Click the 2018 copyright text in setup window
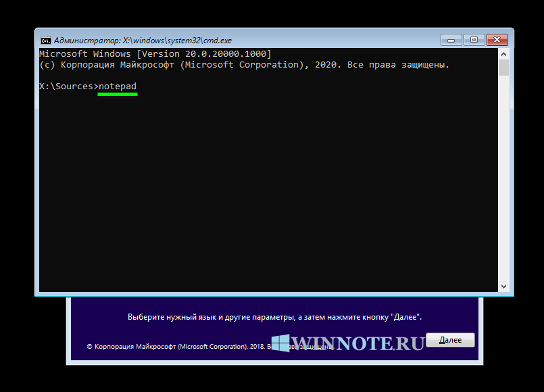This screenshot has width=544, height=392. [210, 347]
